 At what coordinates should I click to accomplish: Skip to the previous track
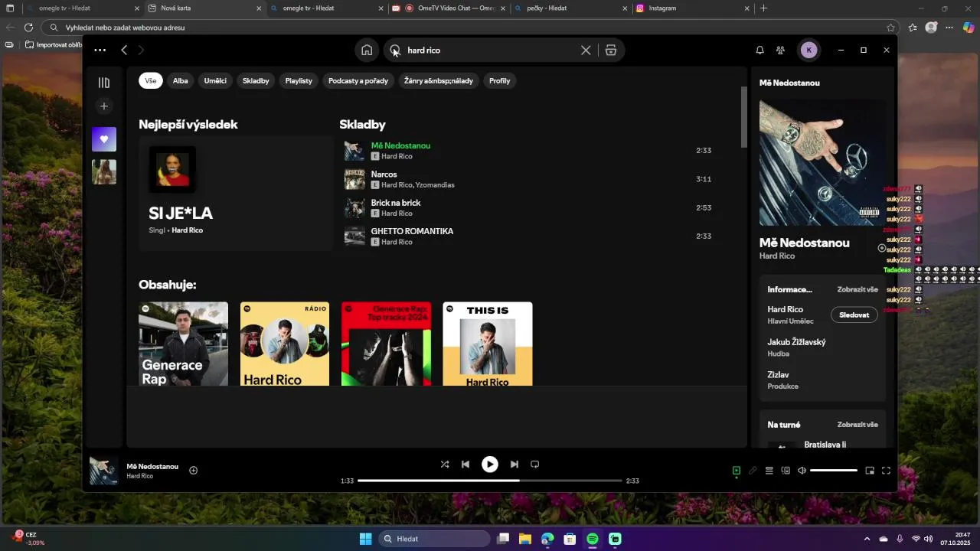click(465, 465)
